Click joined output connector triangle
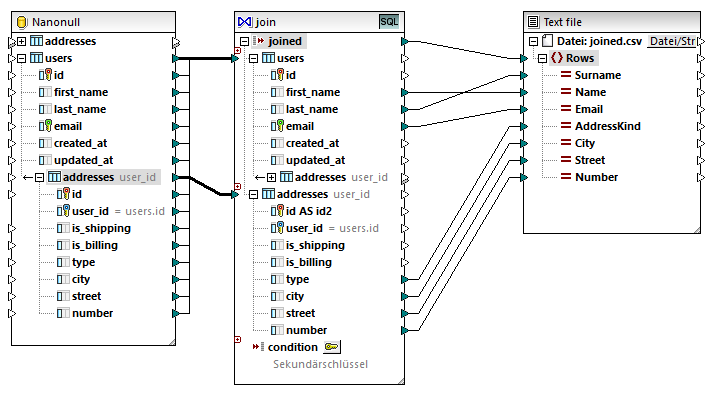 point(405,41)
